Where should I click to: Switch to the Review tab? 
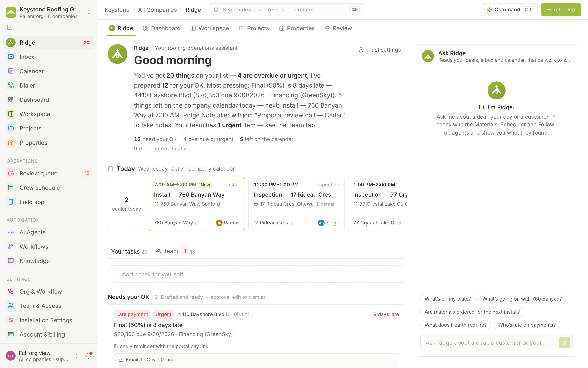(x=338, y=28)
